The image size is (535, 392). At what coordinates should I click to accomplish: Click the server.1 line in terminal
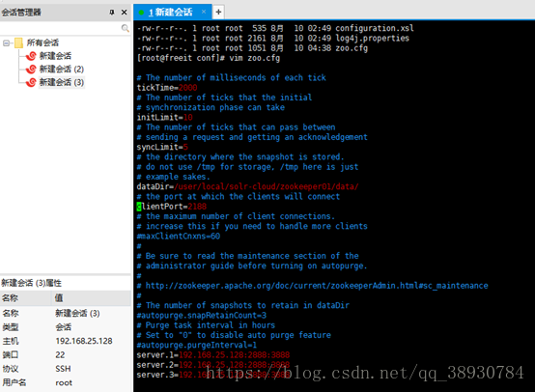point(213,354)
